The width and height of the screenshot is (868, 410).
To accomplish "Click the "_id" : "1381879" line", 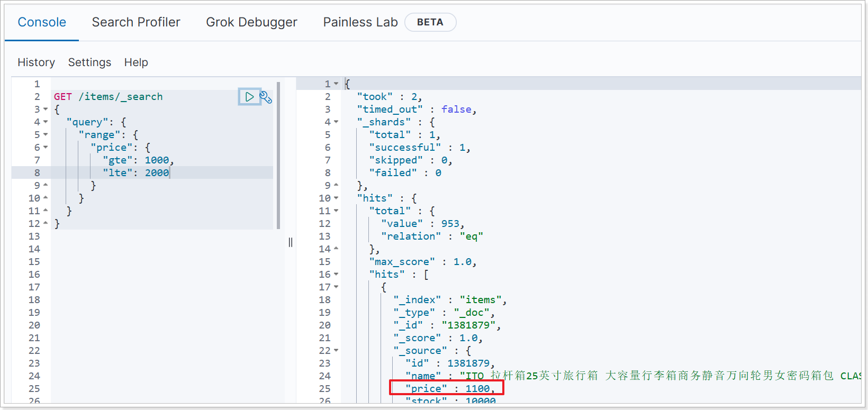I will [447, 325].
